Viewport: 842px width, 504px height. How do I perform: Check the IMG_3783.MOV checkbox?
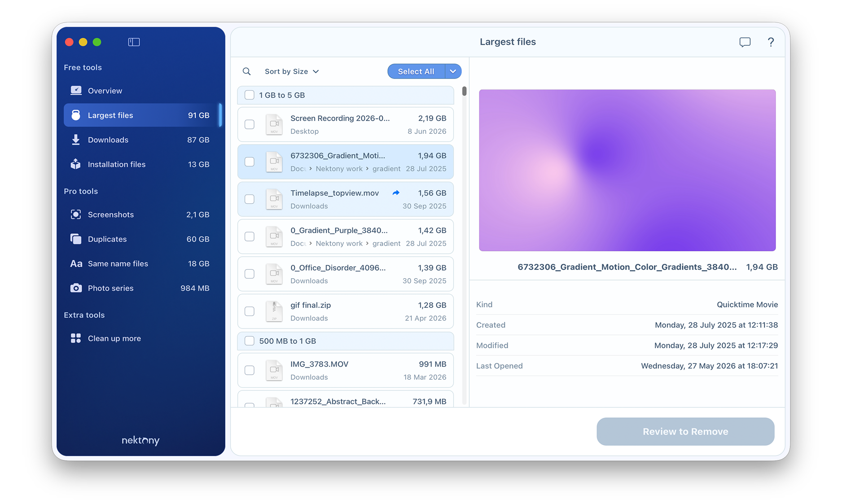click(x=249, y=370)
